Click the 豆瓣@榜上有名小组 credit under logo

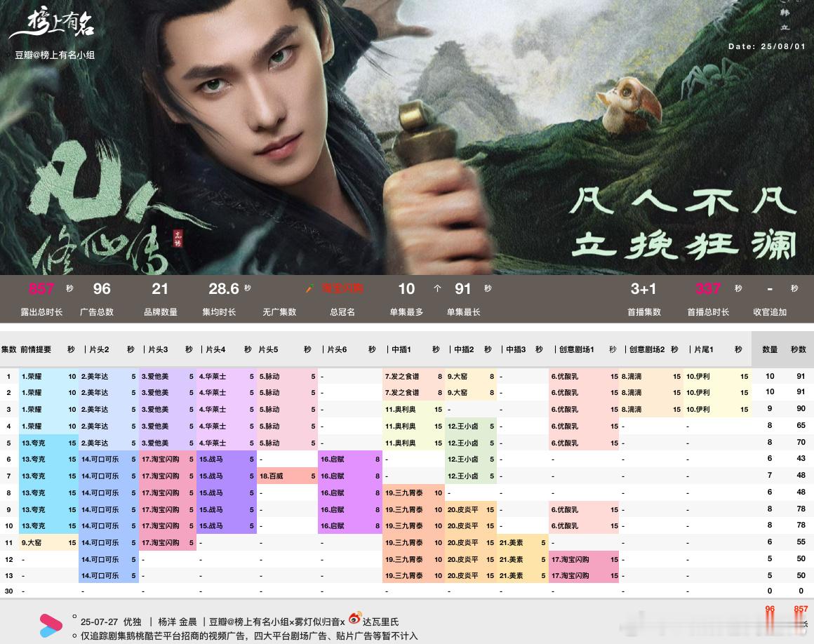tap(55, 55)
